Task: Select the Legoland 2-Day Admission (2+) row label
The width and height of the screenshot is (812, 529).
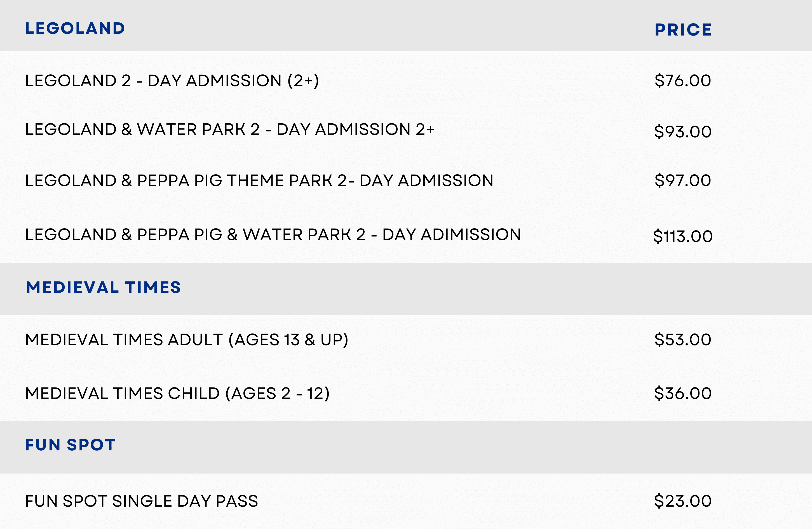Action: tap(172, 81)
